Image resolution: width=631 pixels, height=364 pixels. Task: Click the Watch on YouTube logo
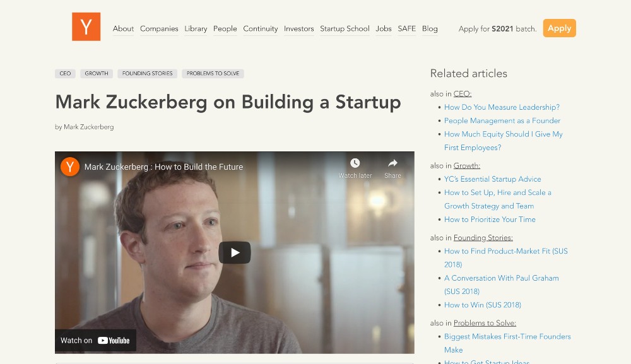[95, 340]
